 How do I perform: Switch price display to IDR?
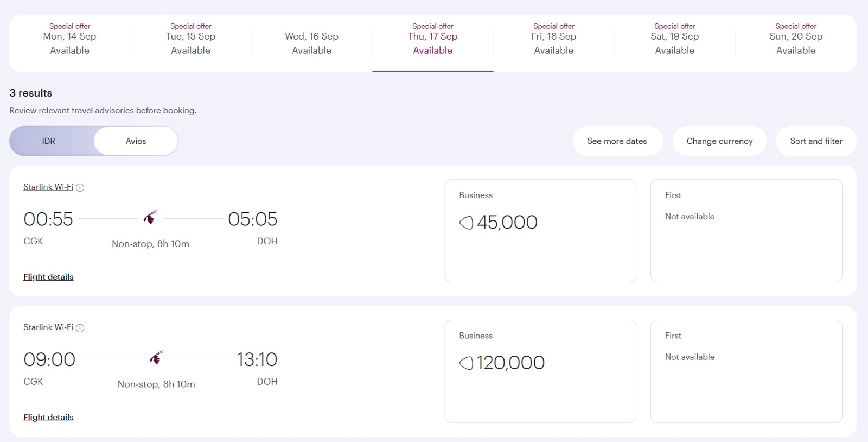(49, 141)
